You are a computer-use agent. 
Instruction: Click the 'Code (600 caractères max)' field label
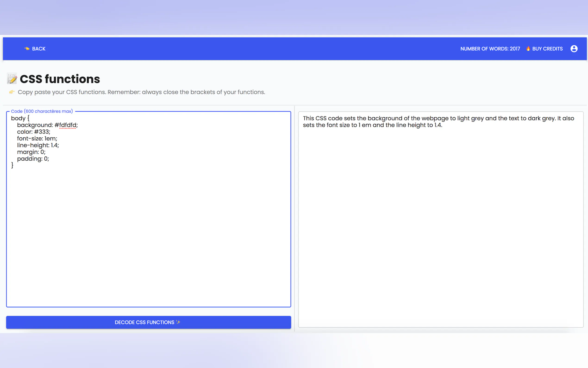[x=42, y=111]
